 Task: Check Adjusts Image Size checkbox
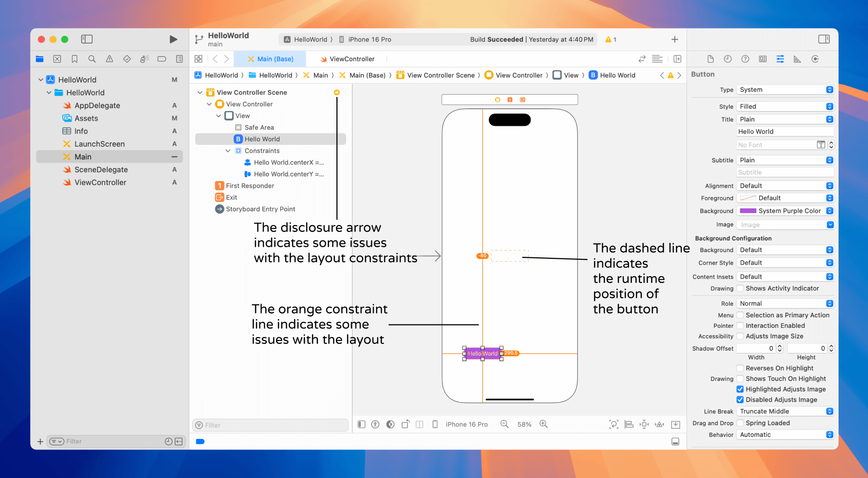pyautogui.click(x=740, y=336)
